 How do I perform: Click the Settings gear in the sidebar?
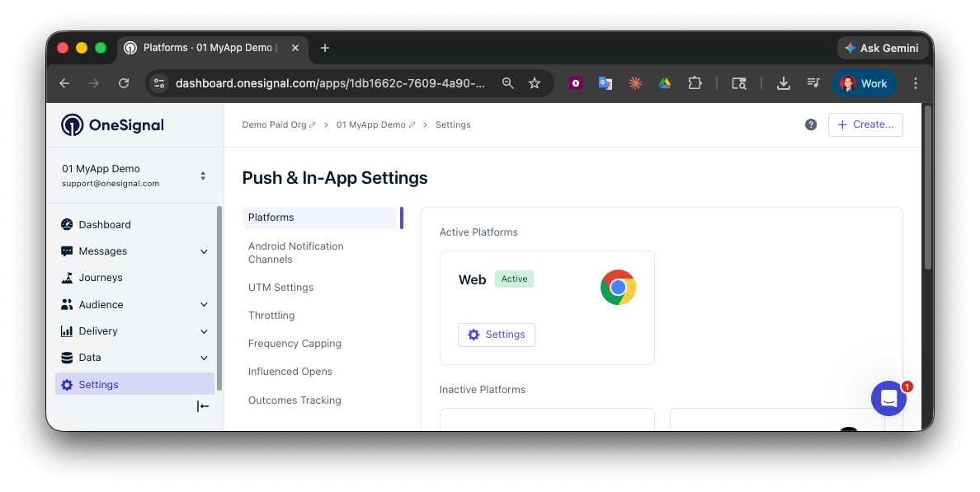[67, 384]
